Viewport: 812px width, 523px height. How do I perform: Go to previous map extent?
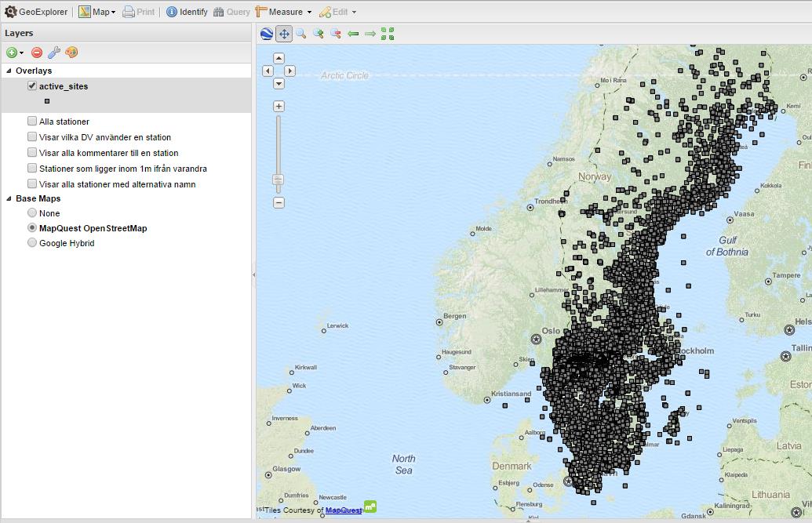coord(353,34)
